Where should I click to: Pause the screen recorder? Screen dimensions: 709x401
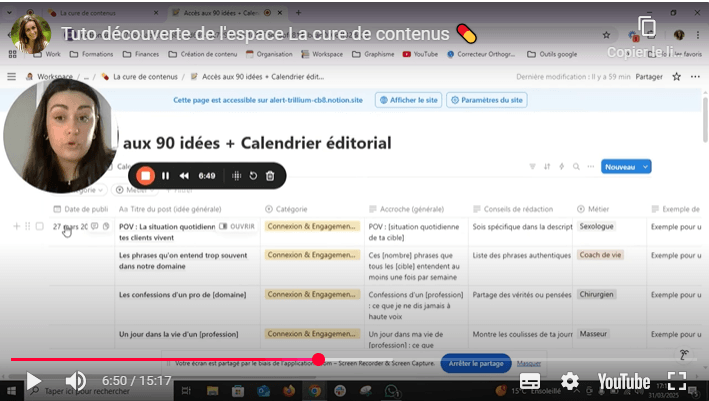[166, 176]
